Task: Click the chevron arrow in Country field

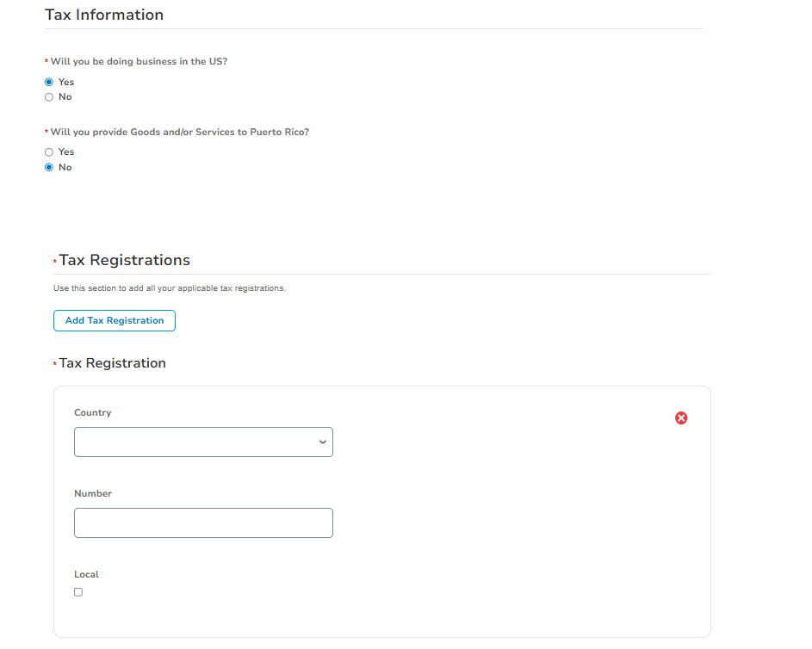Action: pyautogui.click(x=322, y=442)
